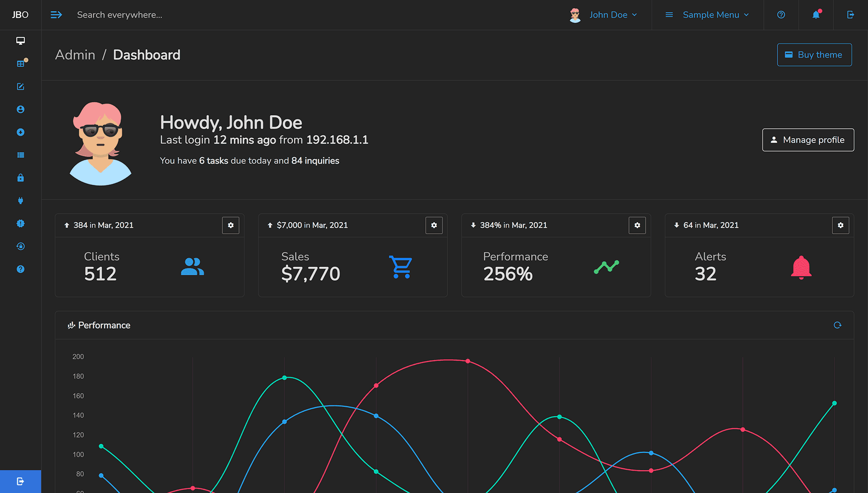The width and height of the screenshot is (868, 493).
Task: Toggle the sidebar with the arrow icon
Action: pos(56,15)
